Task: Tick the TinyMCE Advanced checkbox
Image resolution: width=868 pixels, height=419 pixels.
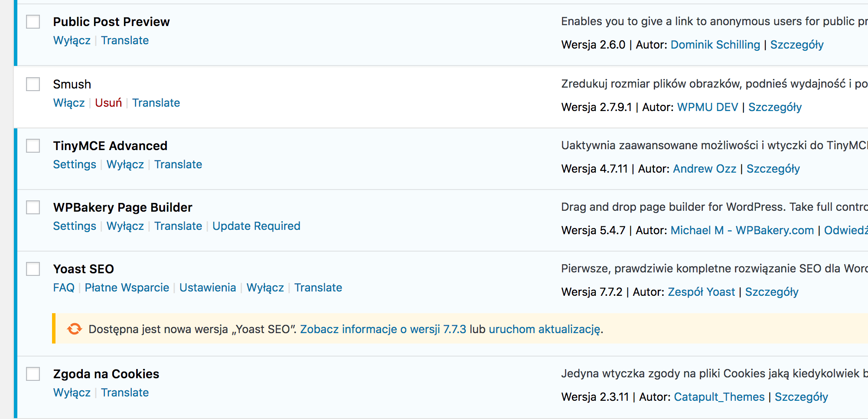Action: (x=33, y=146)
